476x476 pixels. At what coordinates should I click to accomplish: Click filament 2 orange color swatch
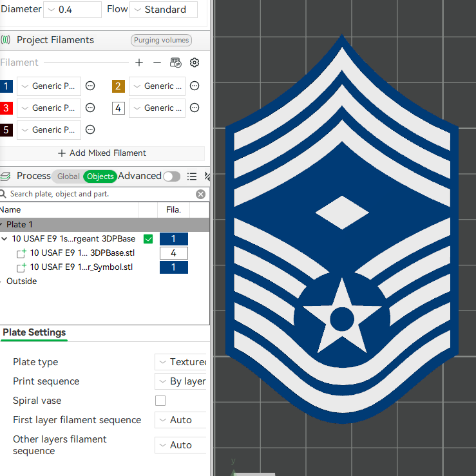click(x=119, y=86)
